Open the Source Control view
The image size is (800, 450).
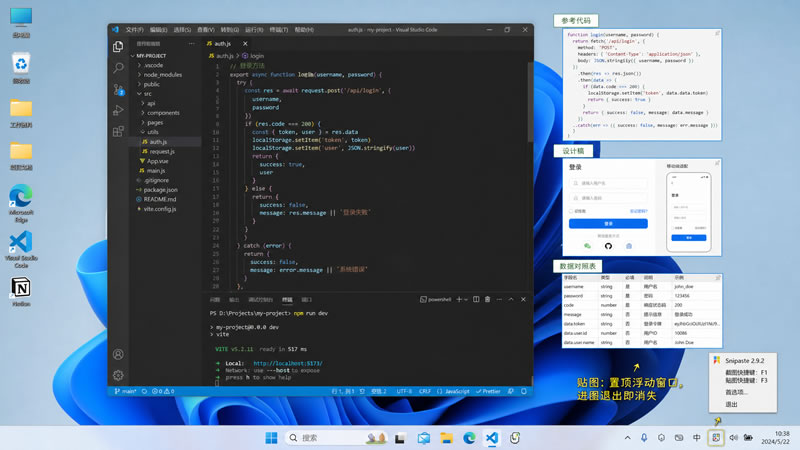(x=118, y=89)
